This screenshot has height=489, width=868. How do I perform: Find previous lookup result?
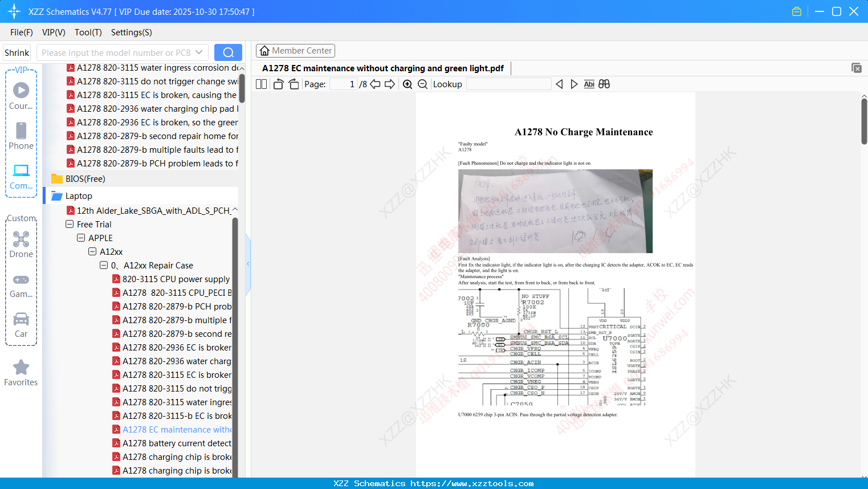pyautogui.click(x=559, y=84)
